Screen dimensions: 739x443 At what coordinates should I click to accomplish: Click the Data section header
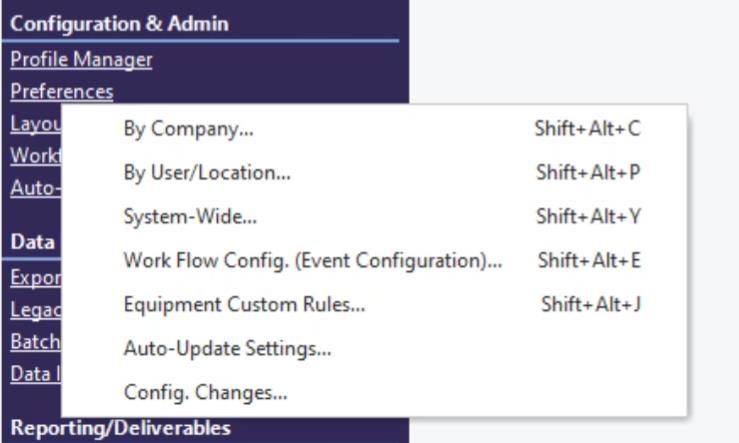pyautogui.click(x=32, y=241)
